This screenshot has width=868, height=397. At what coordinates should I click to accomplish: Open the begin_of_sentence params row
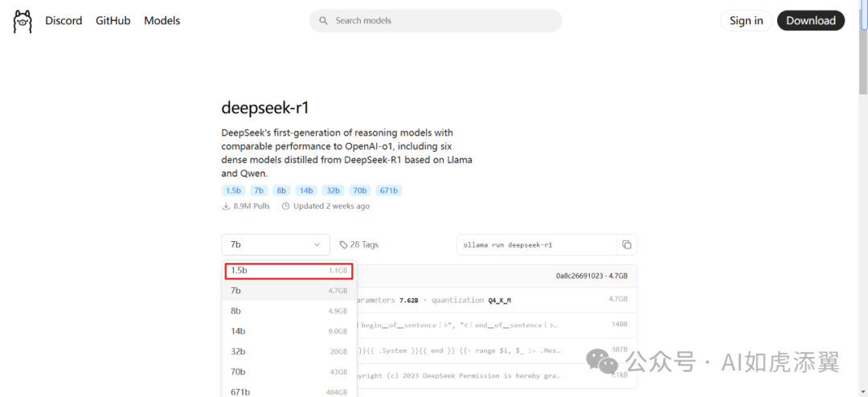pyautogui.click(x=497, y=325)
